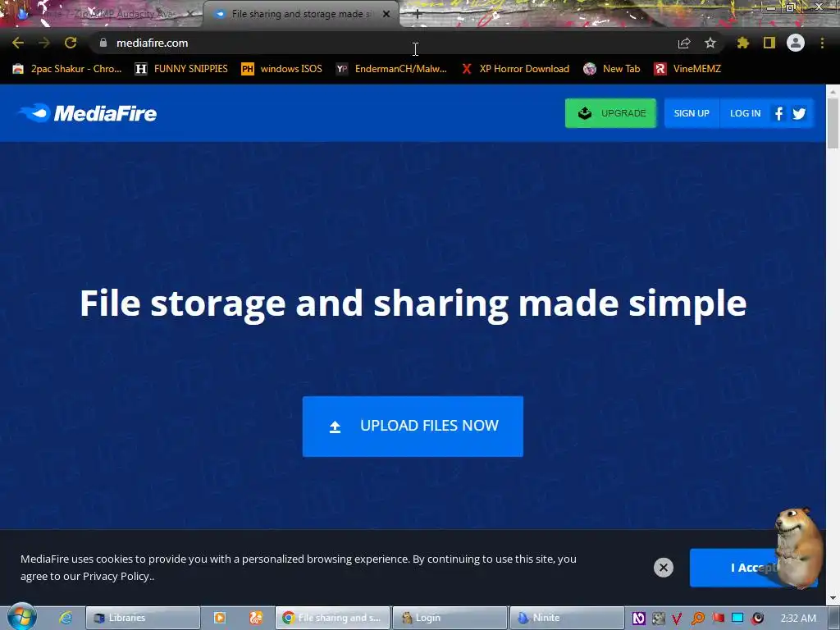This screenshot has width=840, height=630.
Task: Switch to the Ninite taskbar window
Action: coord(567,618)
